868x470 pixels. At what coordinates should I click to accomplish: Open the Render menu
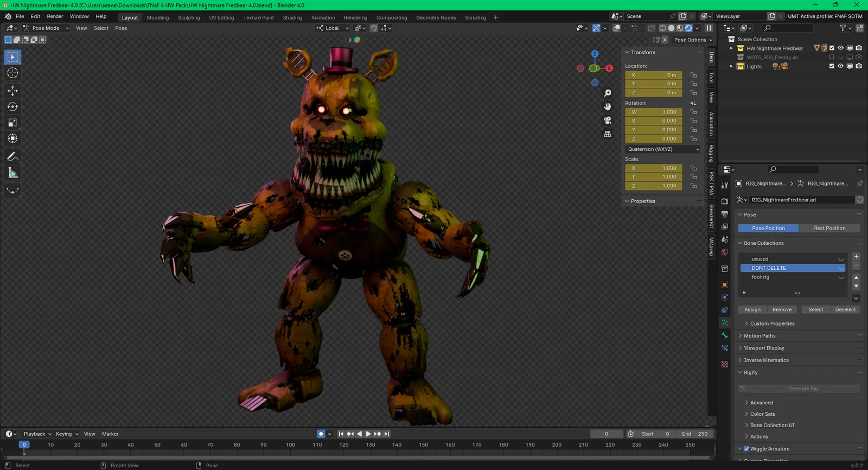tap(55, 16)
